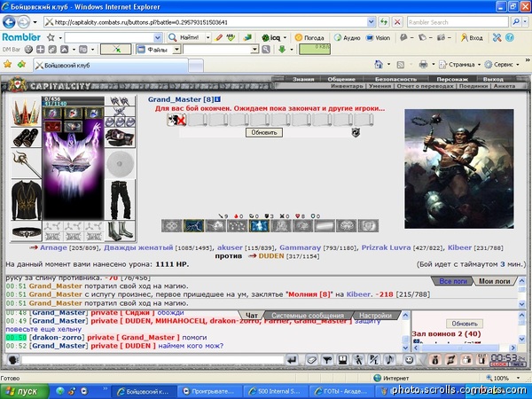The image size is (532, 399).
Task: Click the first grey combat skill icon
Action: coord(172,226)
